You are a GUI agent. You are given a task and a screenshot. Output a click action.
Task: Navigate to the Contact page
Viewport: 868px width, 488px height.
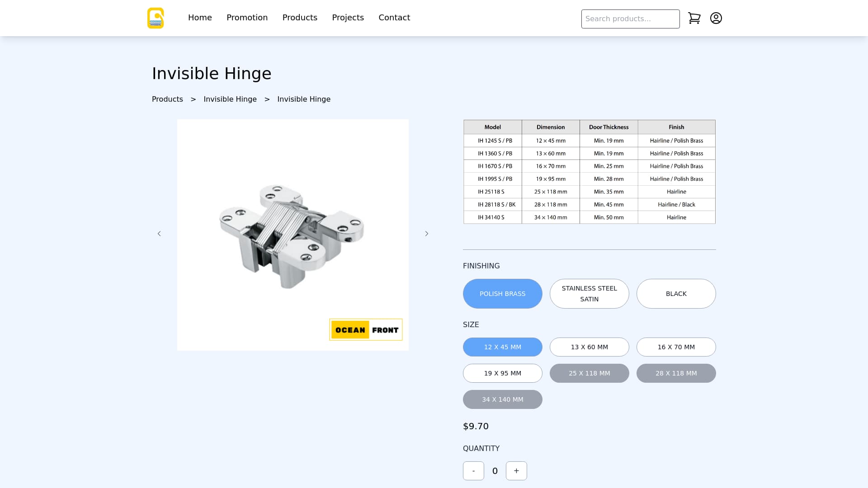pyautogui.click(x=394, y=18)
